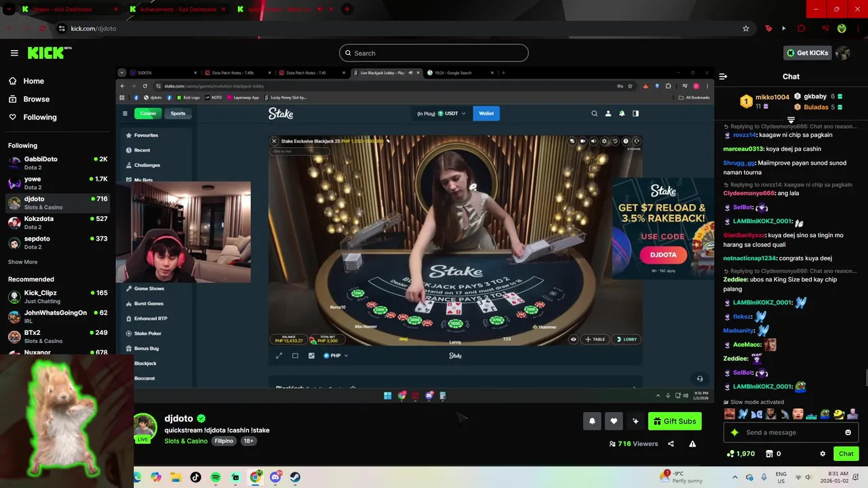Open Kokzdota followed channel
Image resolution: width=868 pixels, height=488 pixels.
click(x=58, y=222)
